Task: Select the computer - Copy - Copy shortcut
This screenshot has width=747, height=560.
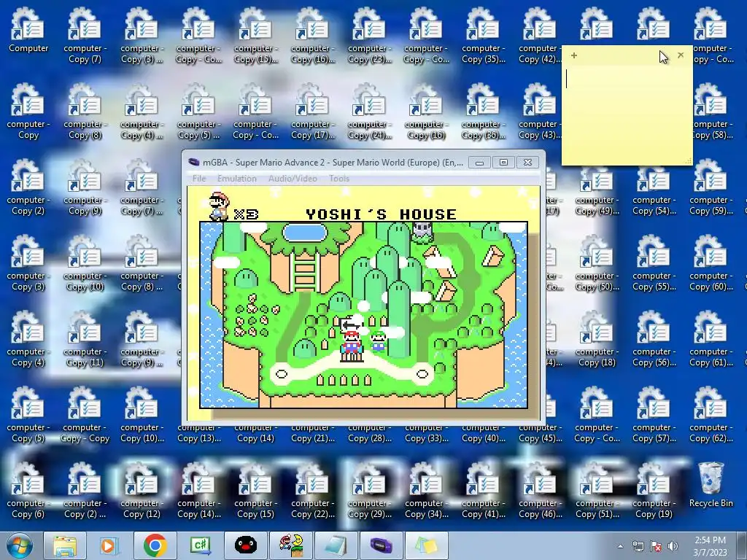Action: [85, 414]
